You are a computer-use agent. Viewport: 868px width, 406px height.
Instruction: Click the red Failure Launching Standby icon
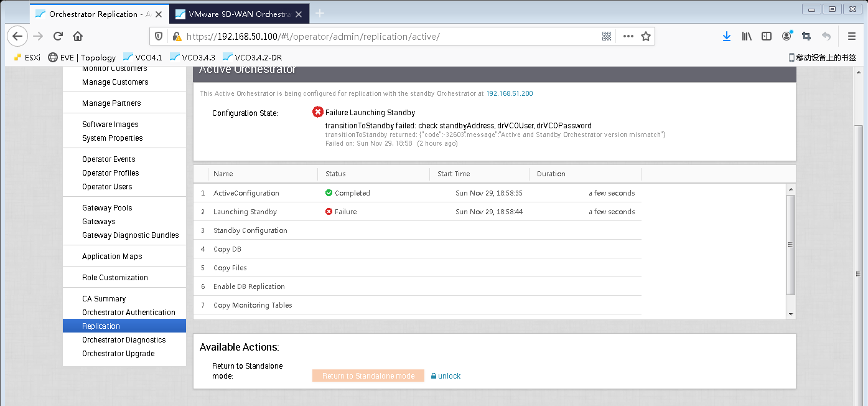click(x=318, y=112)
